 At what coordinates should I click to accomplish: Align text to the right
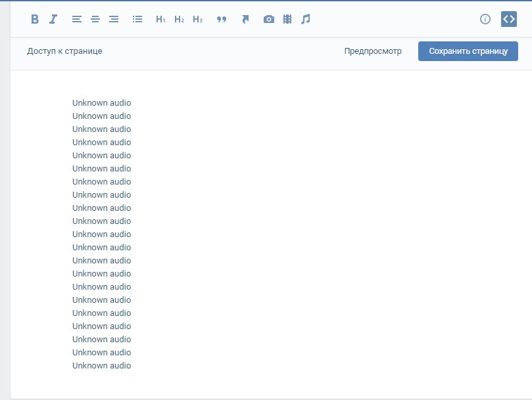pos(114,20)
